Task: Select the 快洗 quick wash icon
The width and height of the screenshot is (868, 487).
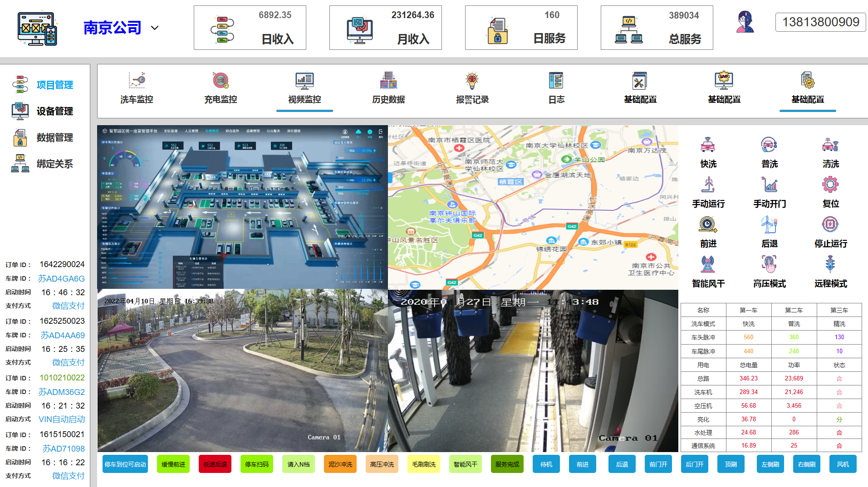Action: click(708, 145)
